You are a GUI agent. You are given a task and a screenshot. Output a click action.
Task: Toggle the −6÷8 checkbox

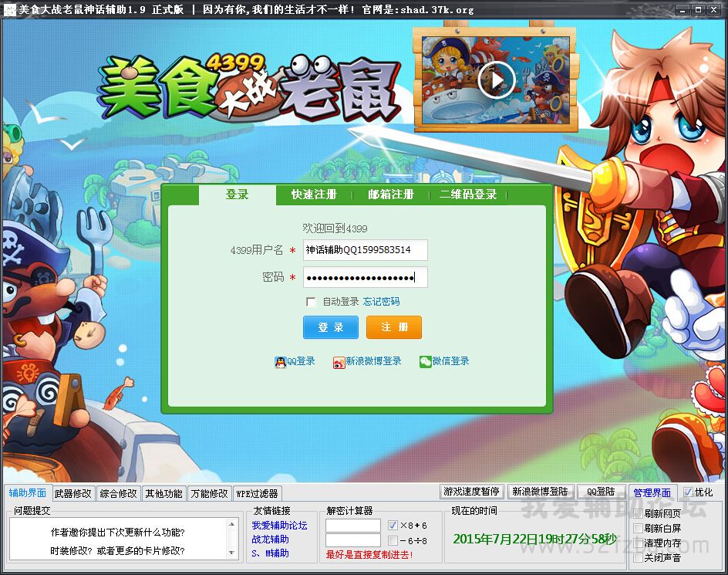coord(393,540)
